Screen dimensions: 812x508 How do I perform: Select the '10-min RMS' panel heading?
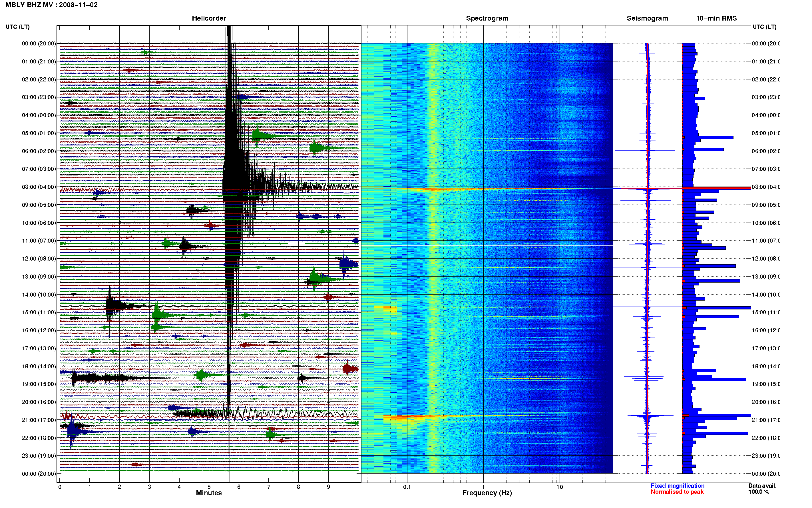pyautogui.click(x=716, y=18)
